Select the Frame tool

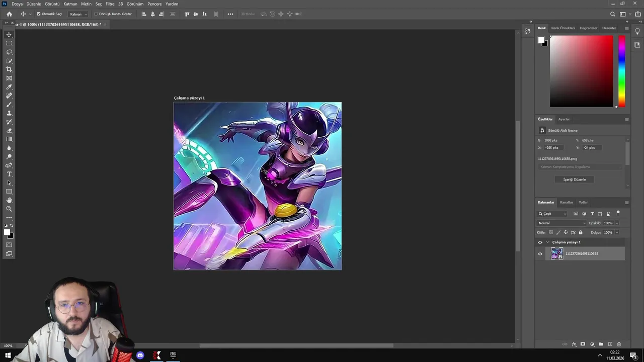click(x=9, y=78)
